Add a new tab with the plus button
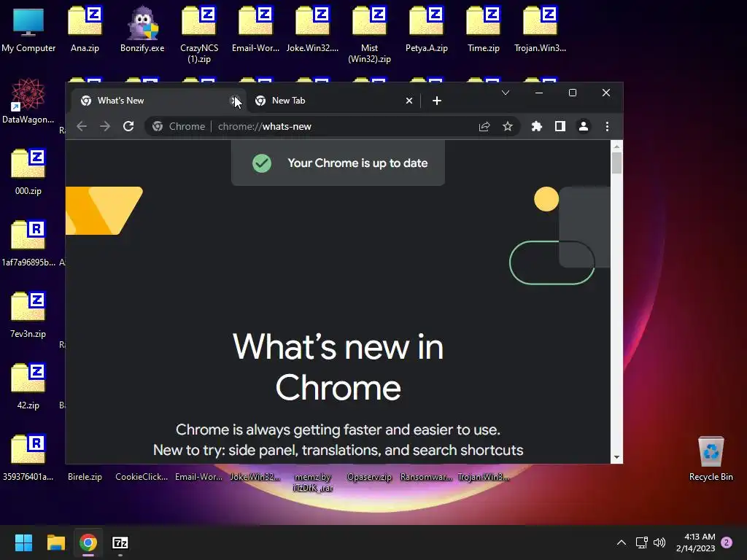Image resolution: width=747 pixels, height=560 pixels. [x=437, y=101]
